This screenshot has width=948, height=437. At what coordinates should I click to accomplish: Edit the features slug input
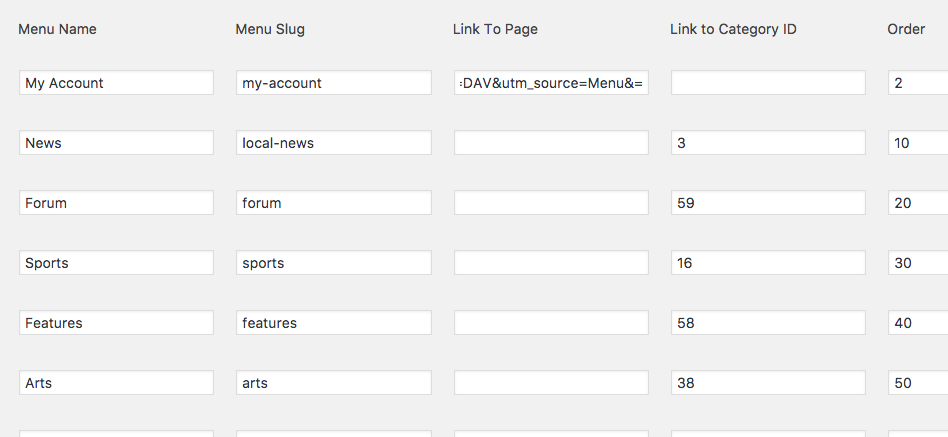pos(333,323)
